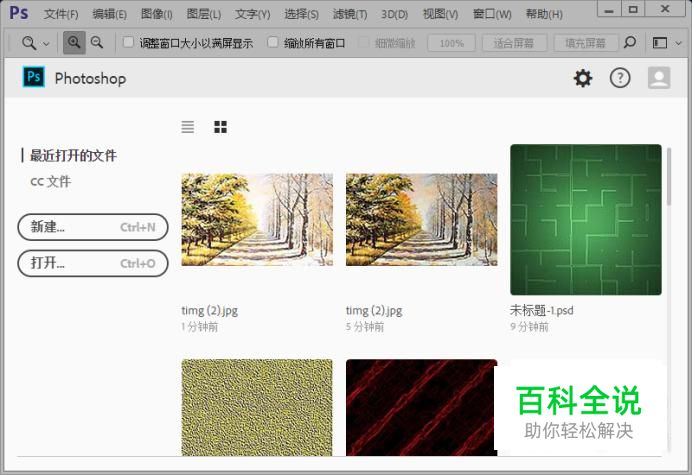
Task: Click the search magnifier in the options bar
Action: click(630, 42)
